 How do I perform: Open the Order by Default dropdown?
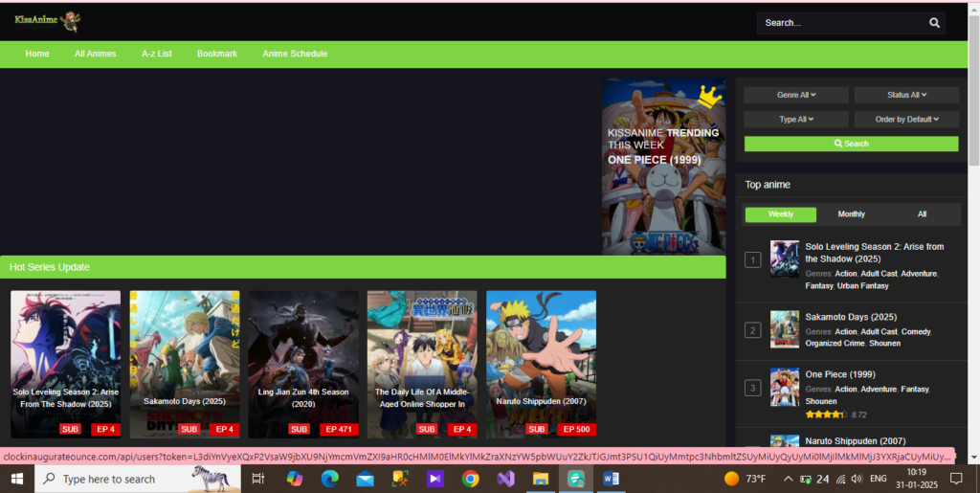point(906,120)
